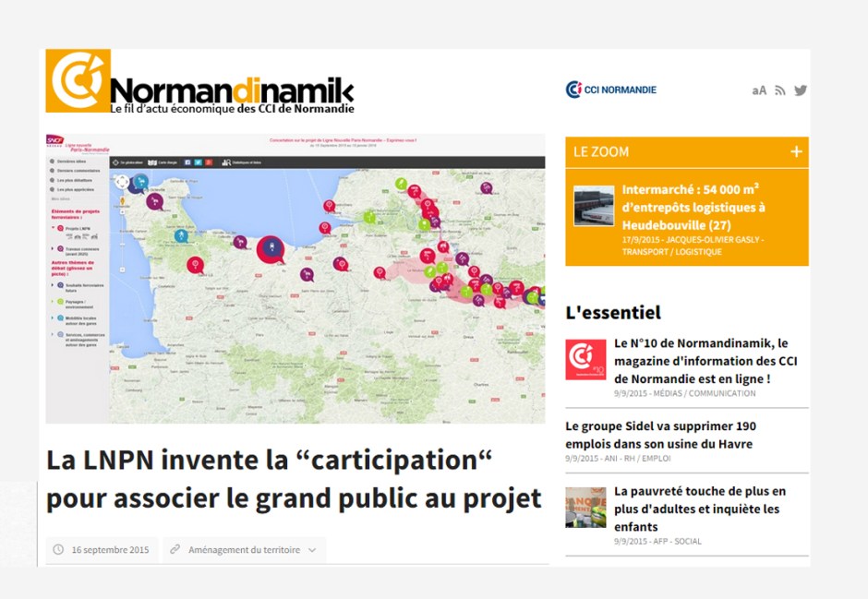Click the CCI Normandie logo
The width and height of the screenshot is (868, 599).
(x=610, y=90)
